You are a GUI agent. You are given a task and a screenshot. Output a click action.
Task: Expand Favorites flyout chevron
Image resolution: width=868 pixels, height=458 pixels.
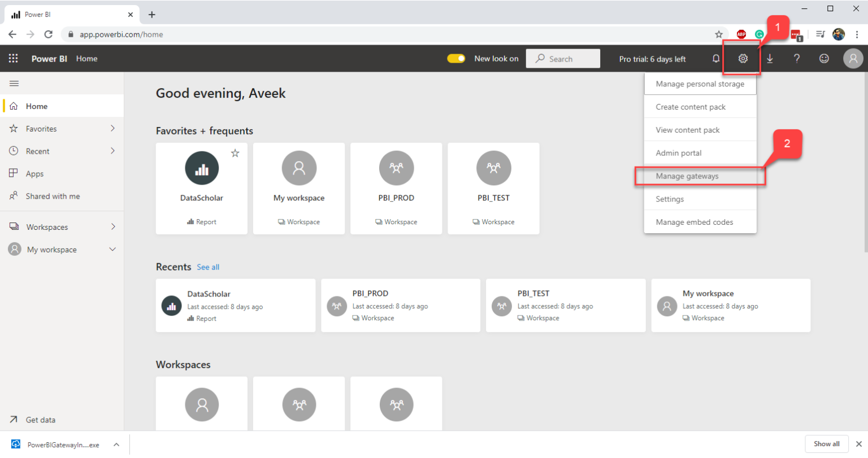pos(112,128)
